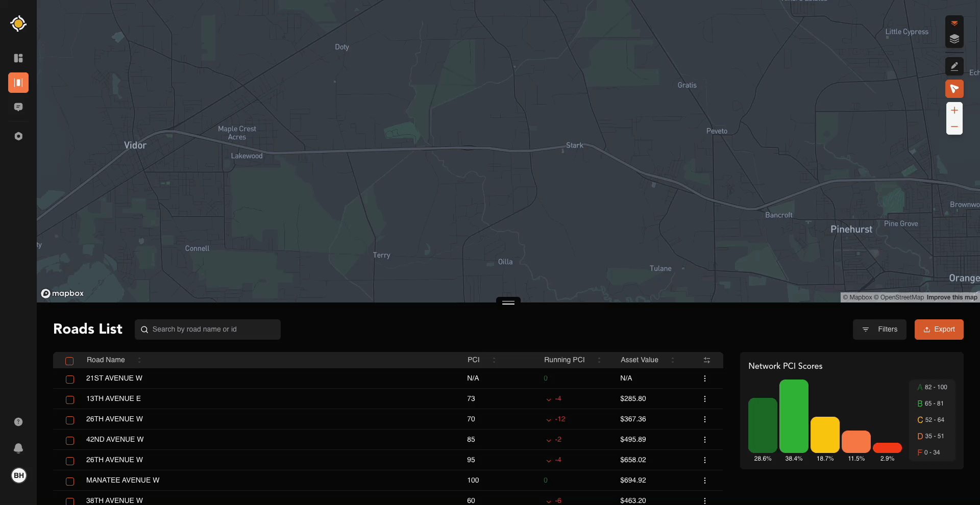Check the checkbox for 21ST AVENUE W
The width and height of the screenshot is (980, 505).
69,379
